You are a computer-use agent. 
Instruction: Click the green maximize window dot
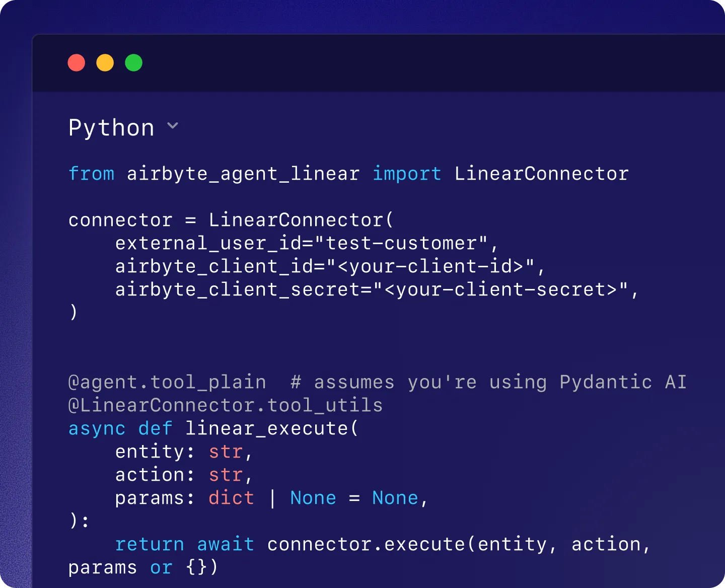click(x=134, y=63)
